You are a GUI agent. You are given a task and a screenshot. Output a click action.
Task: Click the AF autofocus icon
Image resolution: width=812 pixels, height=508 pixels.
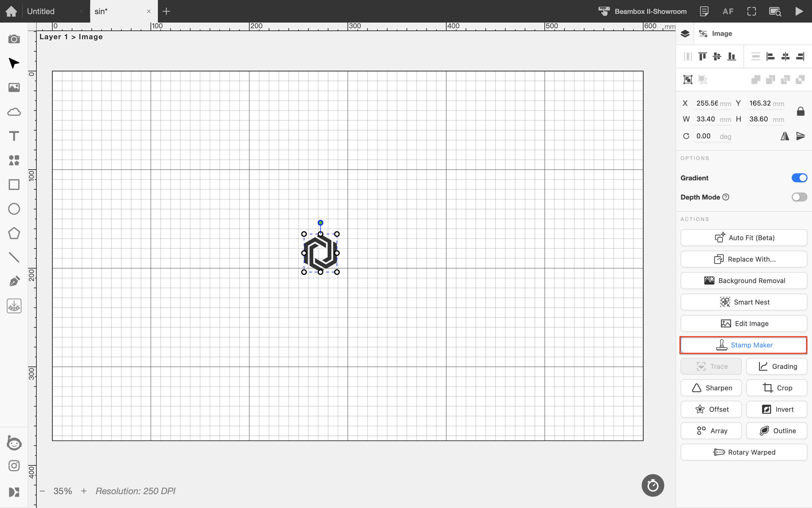click(x=728, y=11)
